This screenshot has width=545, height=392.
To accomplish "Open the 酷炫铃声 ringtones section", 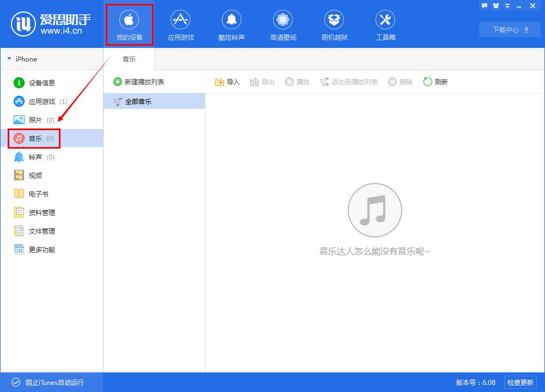I will (232, 23).
